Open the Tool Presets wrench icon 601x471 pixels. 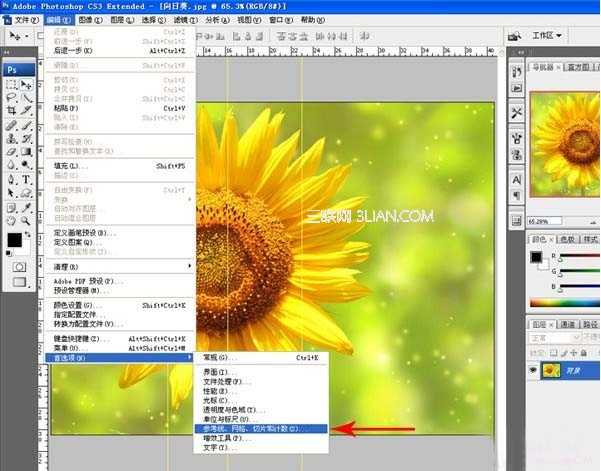517,113
